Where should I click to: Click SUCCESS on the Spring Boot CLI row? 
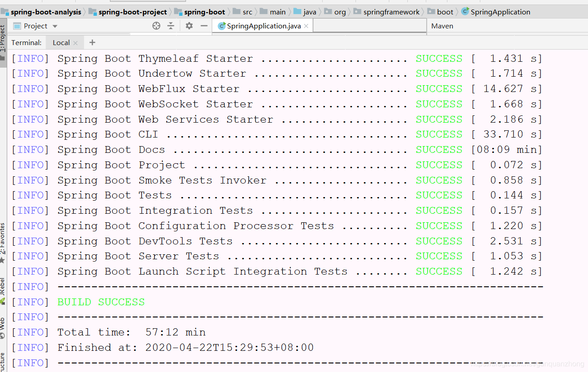point(439,134)
